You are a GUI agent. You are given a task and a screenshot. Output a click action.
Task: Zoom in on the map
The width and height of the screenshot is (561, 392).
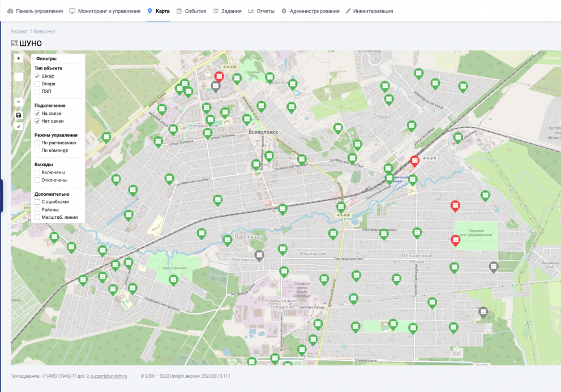[x=19, y=58]
